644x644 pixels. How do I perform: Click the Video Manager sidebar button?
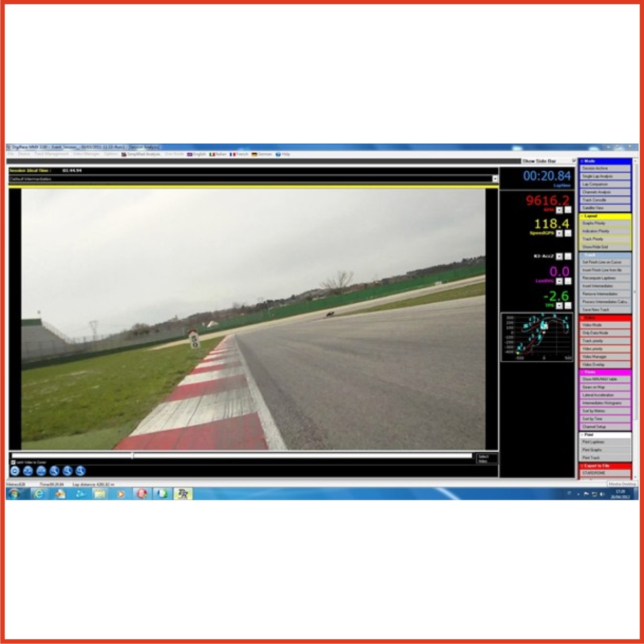pyautogui.click(x=604, y=357)
